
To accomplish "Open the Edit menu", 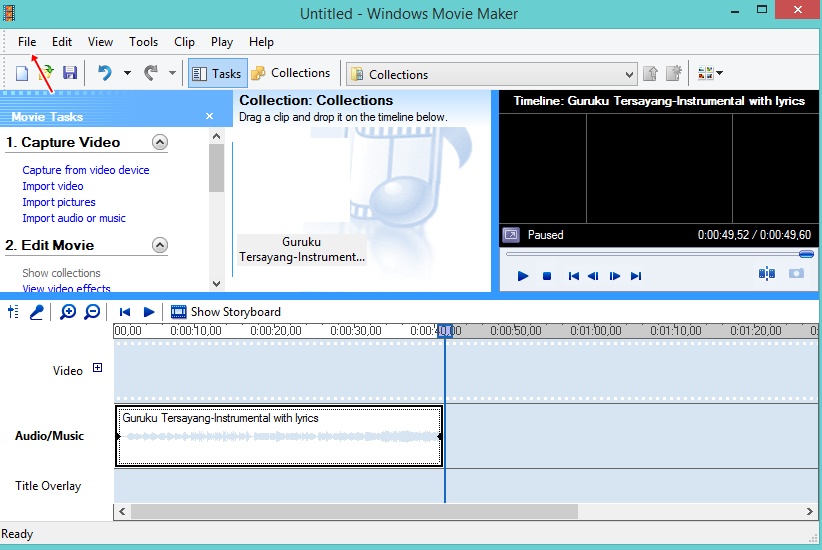I will click(62, 42).
